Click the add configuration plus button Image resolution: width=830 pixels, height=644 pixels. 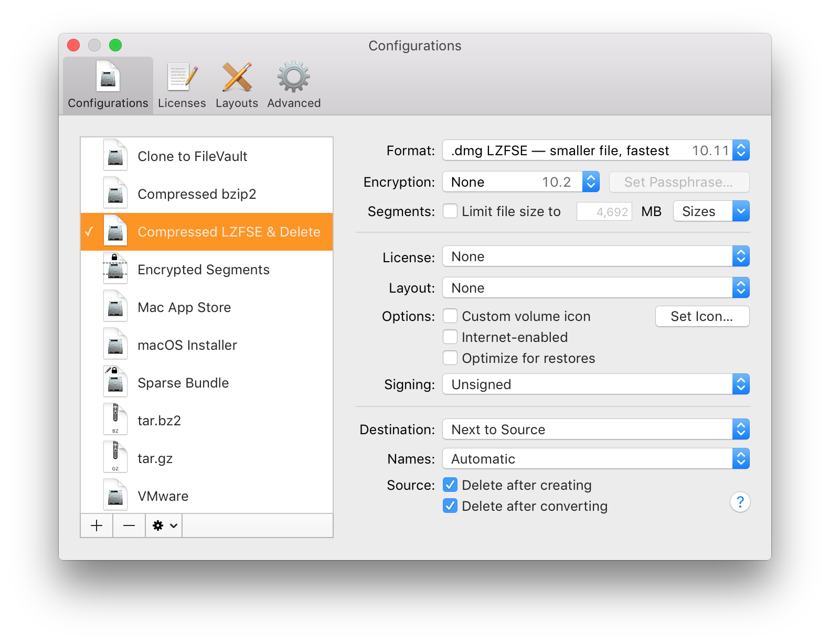pyautogui.click(x=97, y=525)
